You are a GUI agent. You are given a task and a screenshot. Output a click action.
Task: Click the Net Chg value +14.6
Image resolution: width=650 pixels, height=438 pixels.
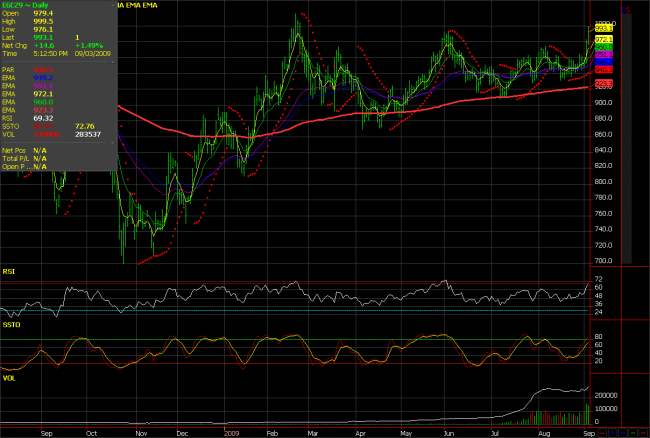point(44,46)
